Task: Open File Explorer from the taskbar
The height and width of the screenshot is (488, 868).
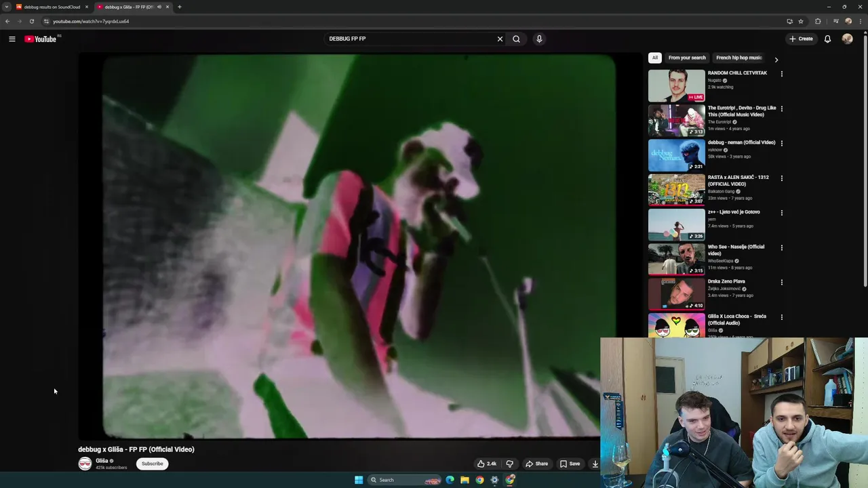Action: tap(465, 480)
